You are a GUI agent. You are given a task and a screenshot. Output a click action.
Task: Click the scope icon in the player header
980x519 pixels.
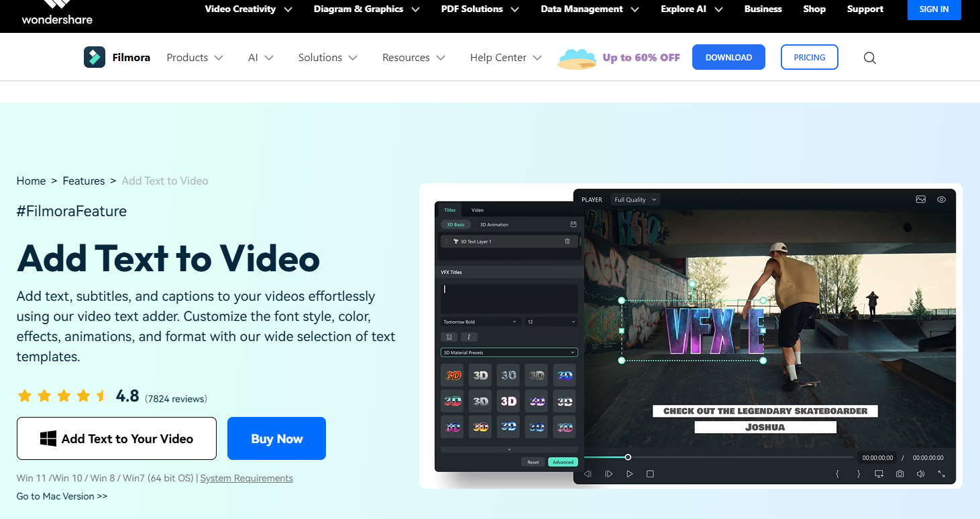coord(921,199)
